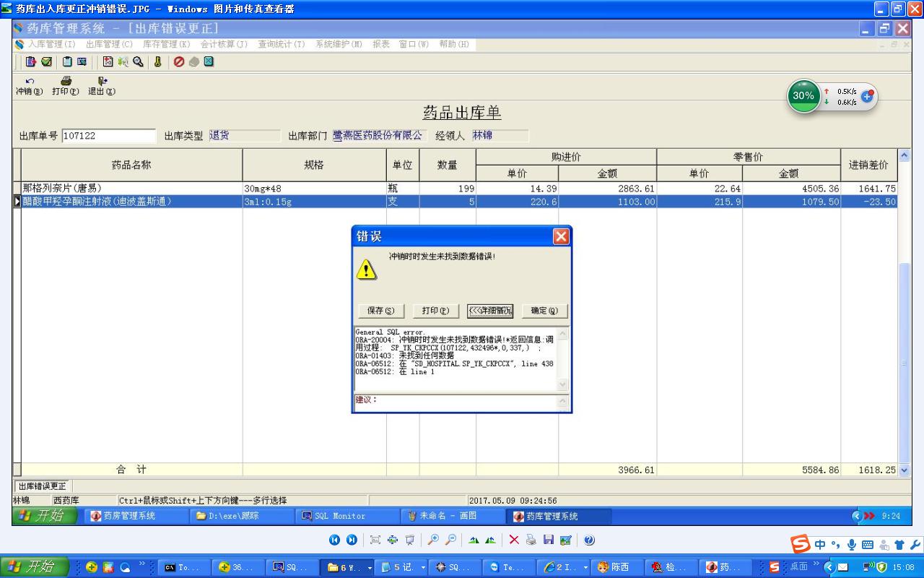The image size is (924, 578).
Task: Rotate image clockwise in picture viewer
Action: click(x=474, y=540)
